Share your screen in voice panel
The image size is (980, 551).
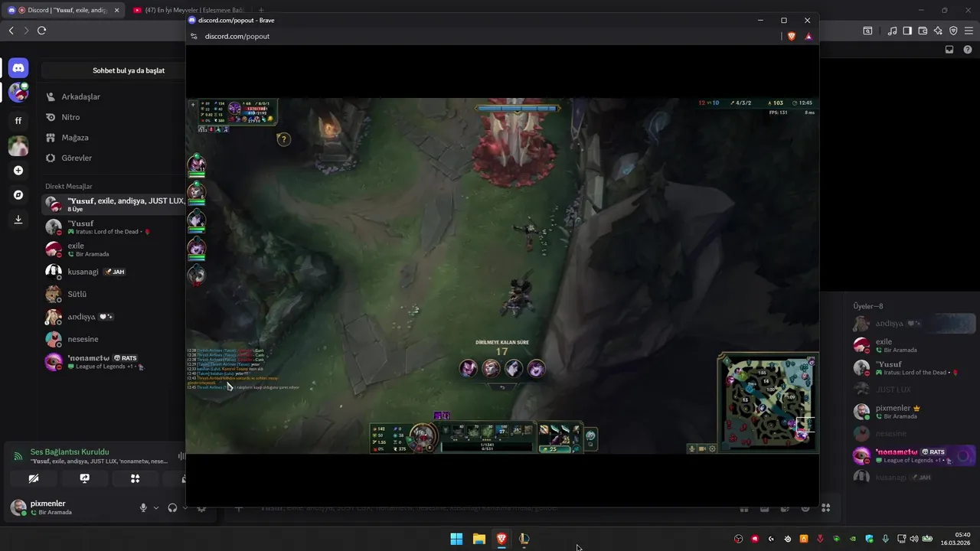[x=84, y=478]
